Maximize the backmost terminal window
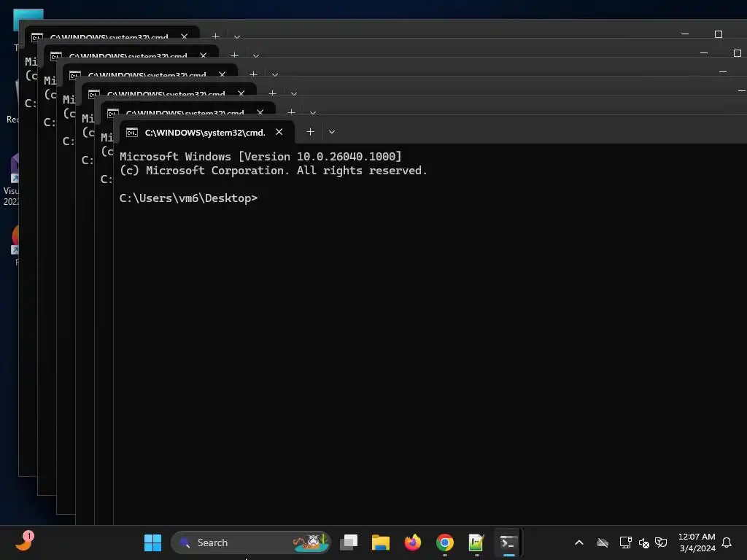This screenshot has height=560, width=747. point(718,34)
